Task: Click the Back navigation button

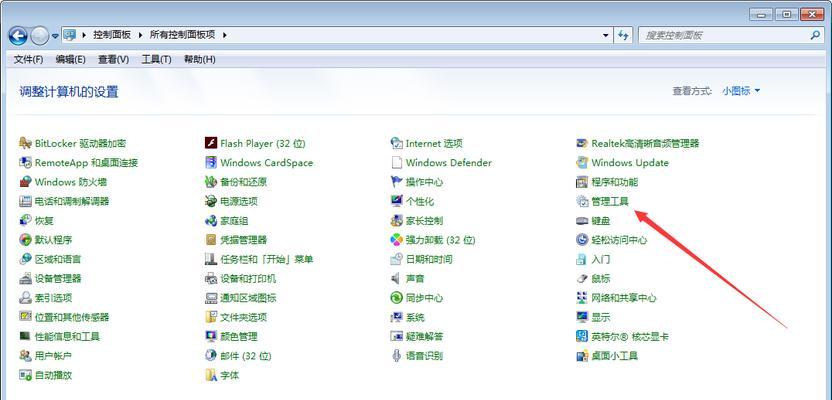Action: [x=18, y=36]
